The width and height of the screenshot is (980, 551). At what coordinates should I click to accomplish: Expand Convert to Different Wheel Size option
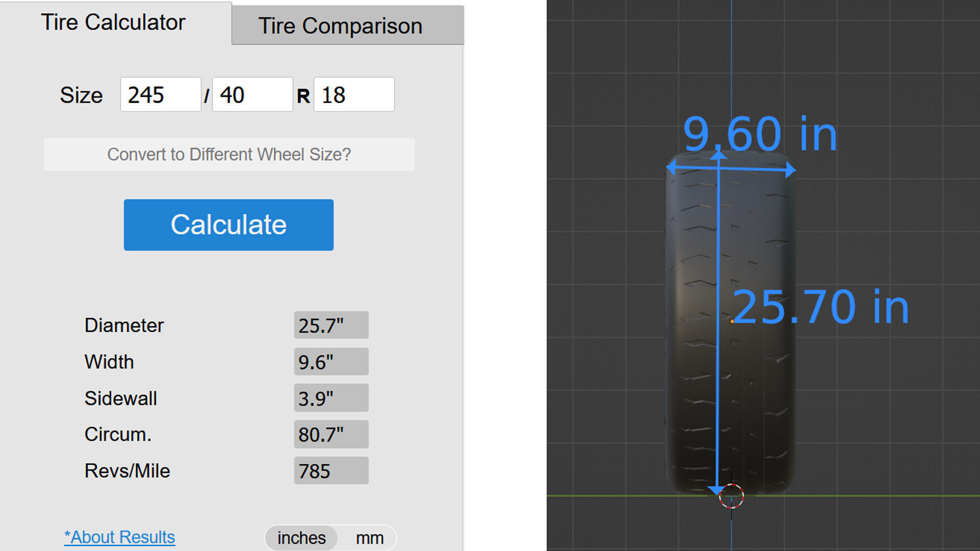(229, 155)
